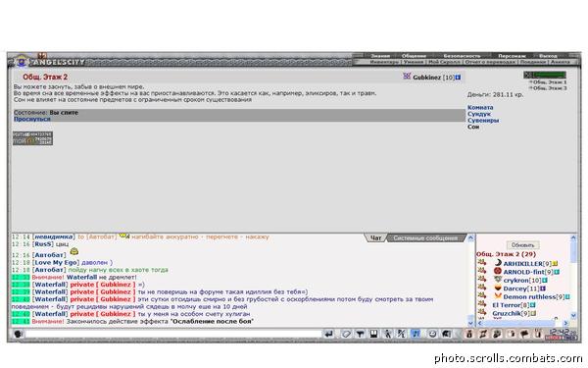Click the clan icon before Gubkinez
The width and height of the screenshot is (588, 368).
pos(407,77)
